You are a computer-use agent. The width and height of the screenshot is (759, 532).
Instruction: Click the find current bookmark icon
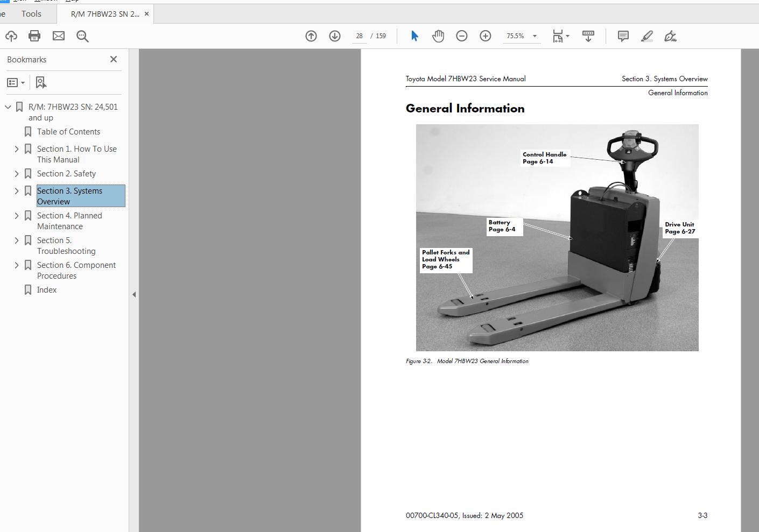[x=41, y=82]
